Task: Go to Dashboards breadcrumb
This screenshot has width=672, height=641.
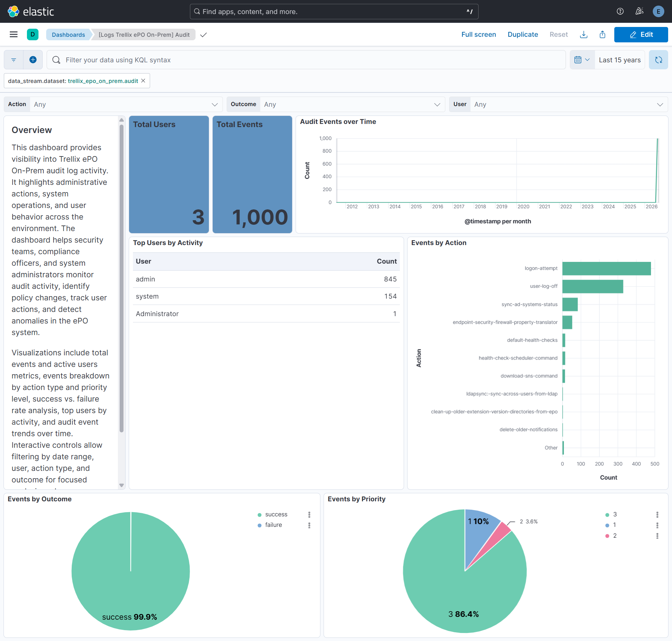Action: (69, 35)
